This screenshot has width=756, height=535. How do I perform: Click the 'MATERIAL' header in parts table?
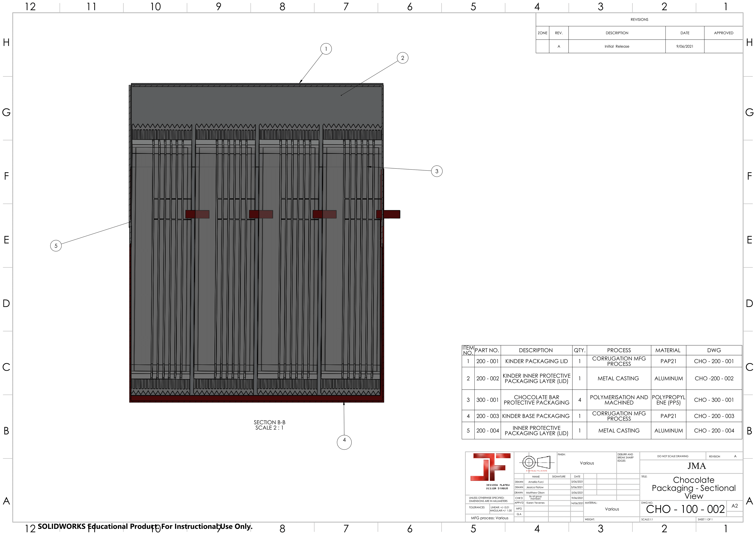tap(668, 350)
